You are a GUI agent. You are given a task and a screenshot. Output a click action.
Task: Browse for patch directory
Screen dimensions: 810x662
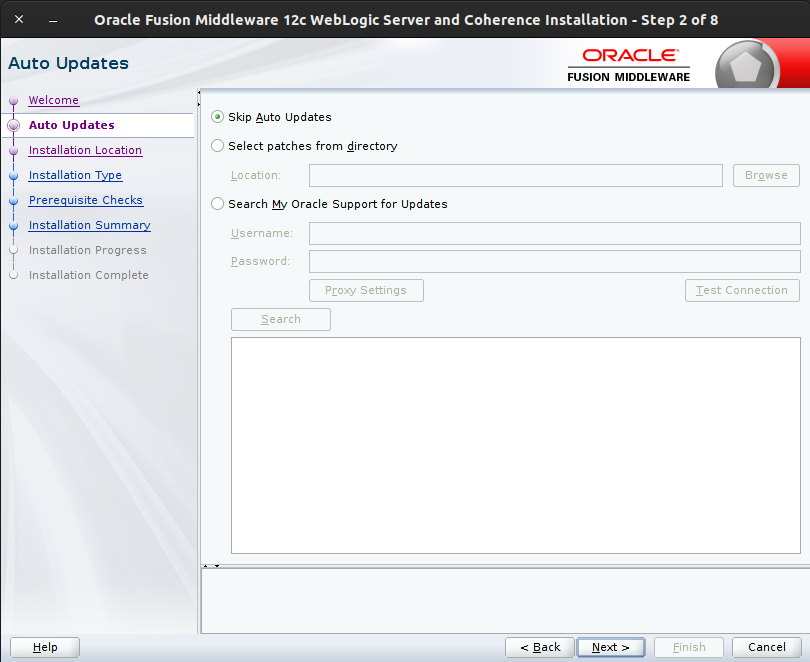click(766, 176)
